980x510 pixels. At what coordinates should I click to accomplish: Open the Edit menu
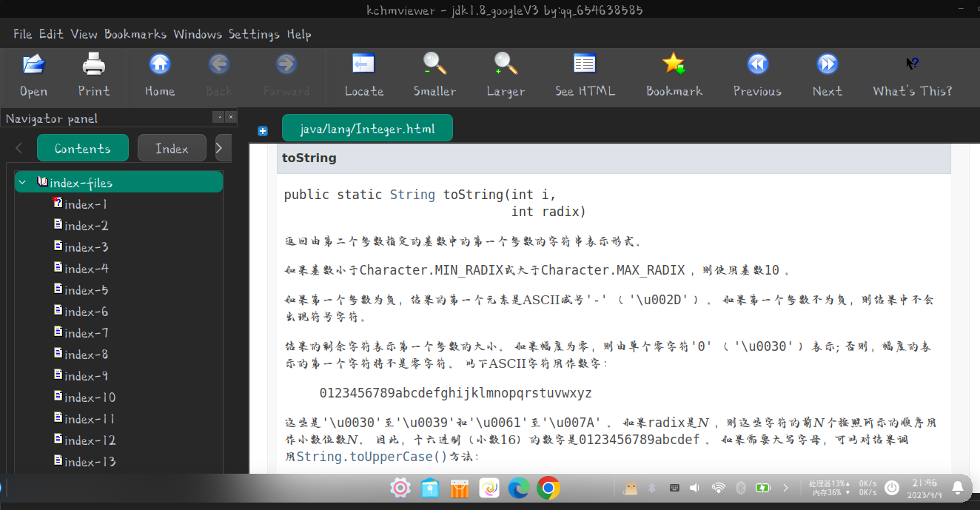[51, 34]
